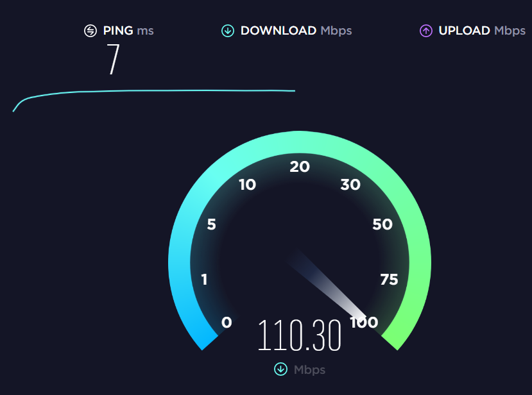The height and width of the screenshot is (395, 532).
Task: Click the 5 mark on the gauge
Action: (211, 224)
